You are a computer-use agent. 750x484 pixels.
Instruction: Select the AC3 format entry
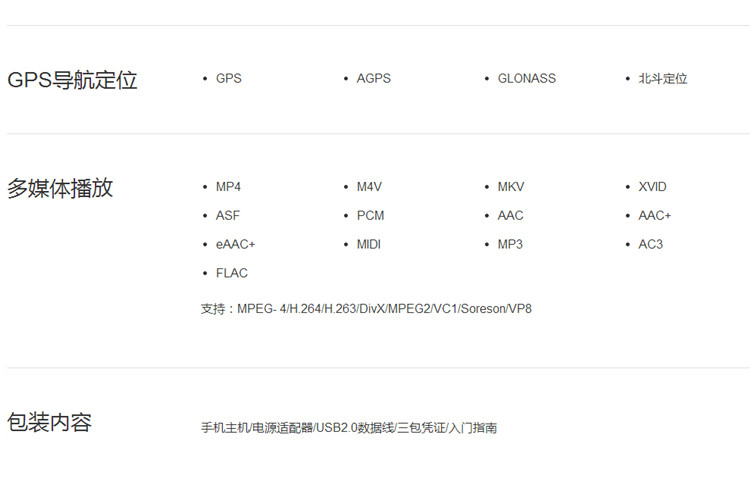650,244
